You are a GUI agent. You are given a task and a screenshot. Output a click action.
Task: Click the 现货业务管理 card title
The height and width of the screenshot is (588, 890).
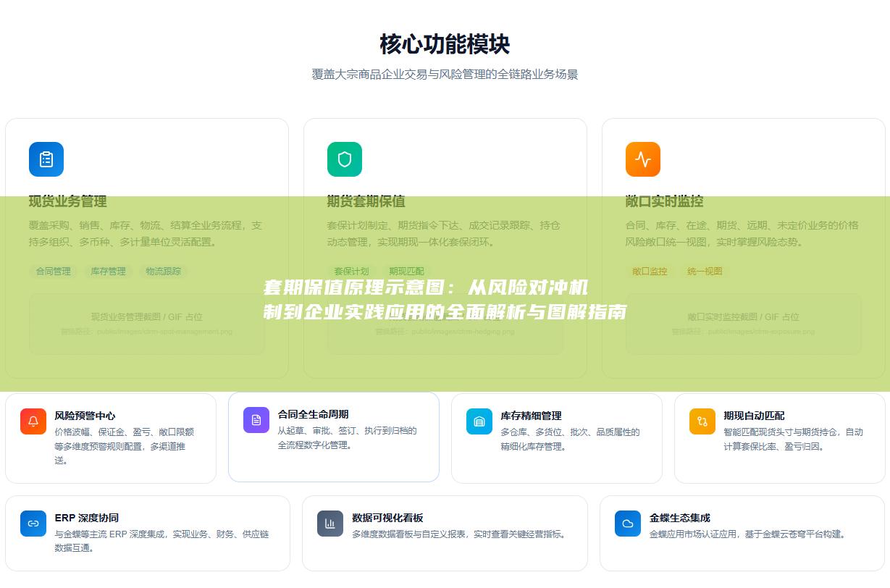point(68,201)
